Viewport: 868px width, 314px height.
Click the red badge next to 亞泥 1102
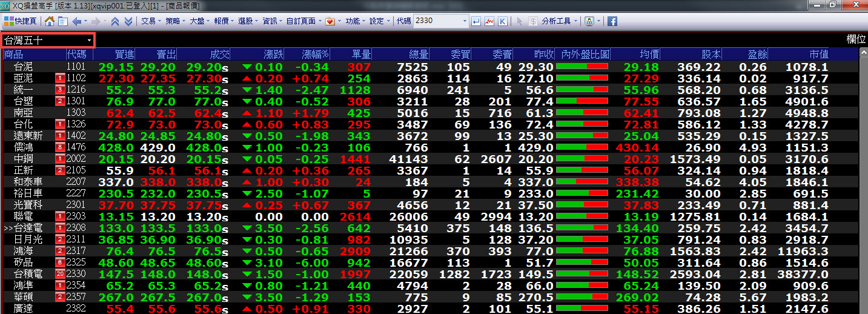(60, 78)
